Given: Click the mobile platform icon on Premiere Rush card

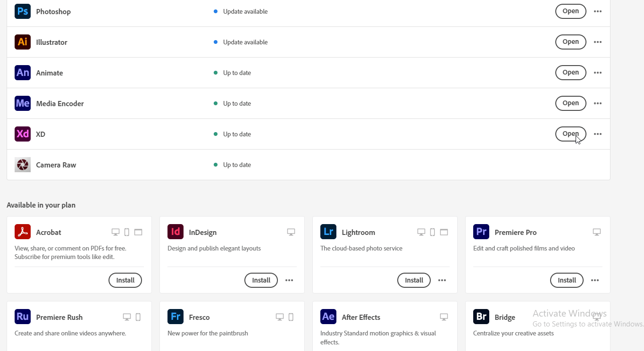Looking at the screenshot, I should coord(138,317).
